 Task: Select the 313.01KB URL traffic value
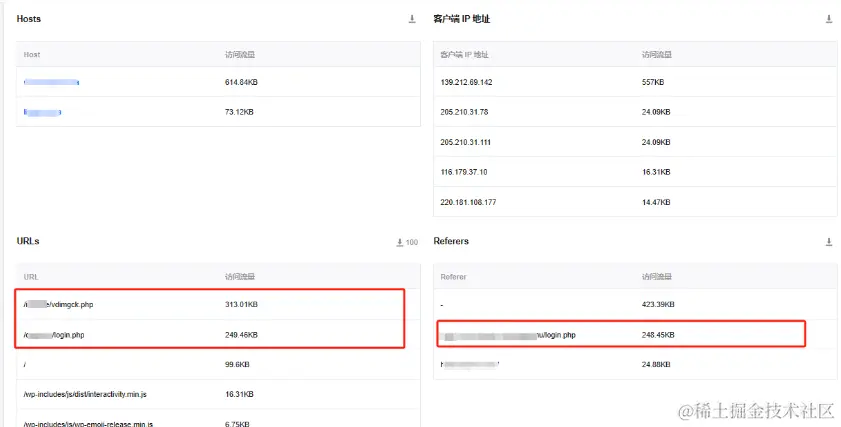[241, 305]
